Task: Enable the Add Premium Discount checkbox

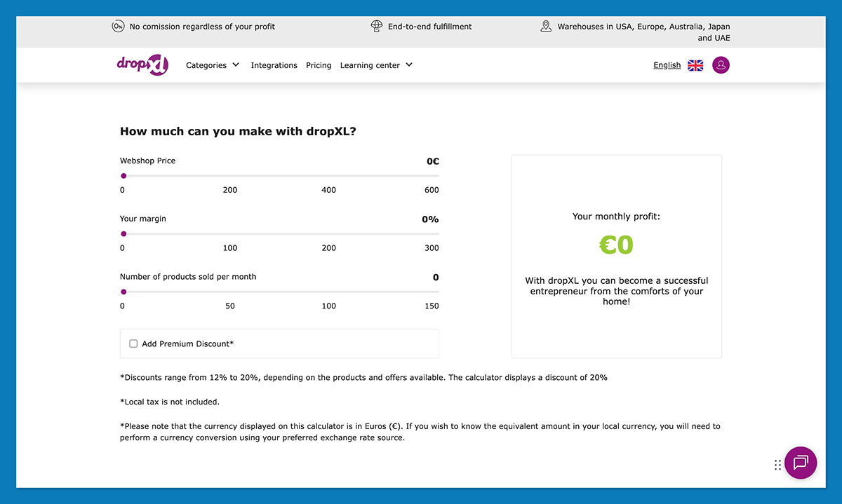Action: (x=133, y=343)
